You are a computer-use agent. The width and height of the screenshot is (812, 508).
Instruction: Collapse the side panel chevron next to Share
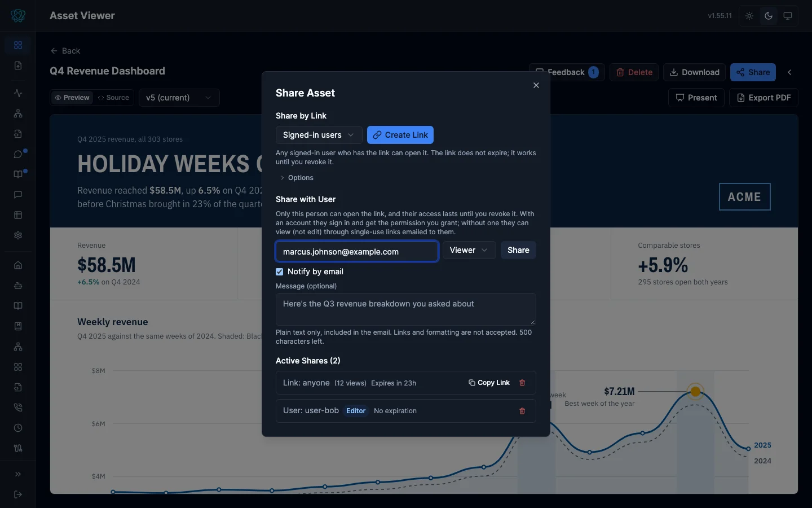point(789,72)
